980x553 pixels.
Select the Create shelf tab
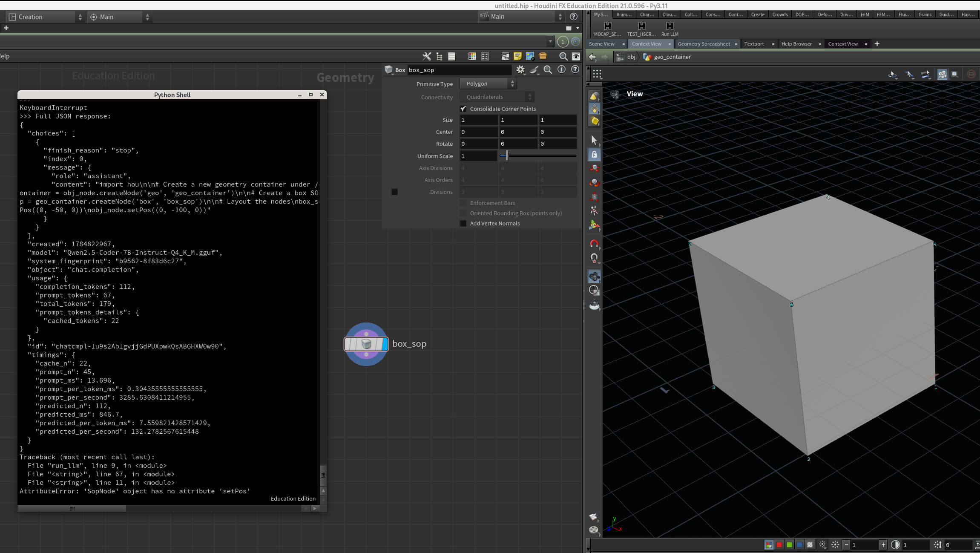[757, 14]
